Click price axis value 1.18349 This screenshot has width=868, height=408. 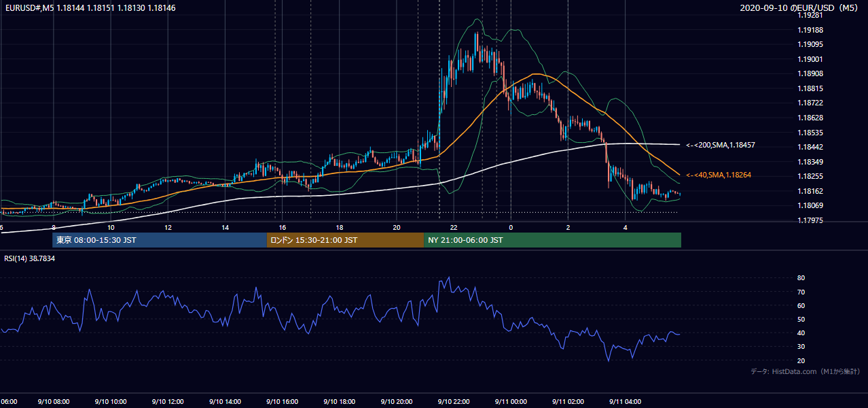[811, 162]
